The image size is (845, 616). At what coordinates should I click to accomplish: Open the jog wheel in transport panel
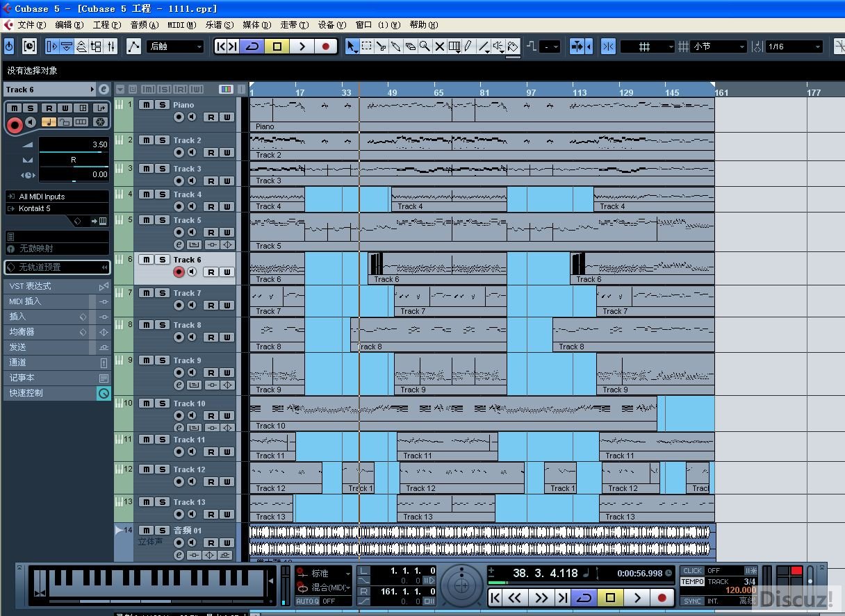(x=461, y=585)
